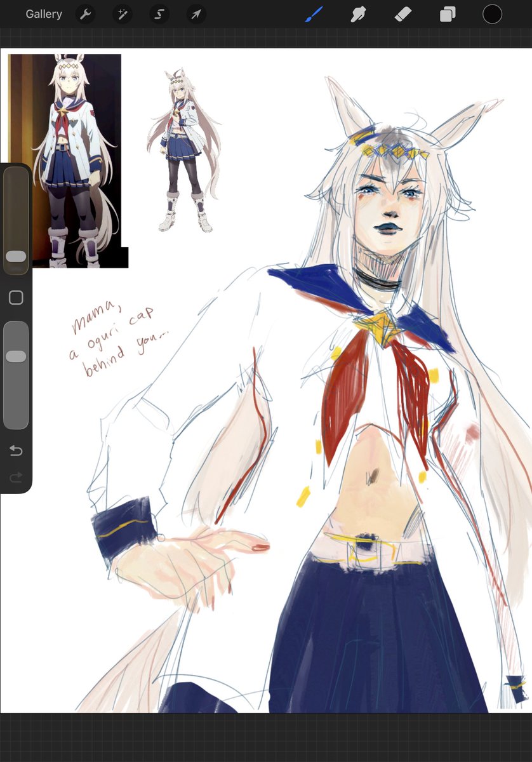Viewport: 532px width, 762px height.
Task: Tap the white-background character reference image
Action: [x=183, y=151]
